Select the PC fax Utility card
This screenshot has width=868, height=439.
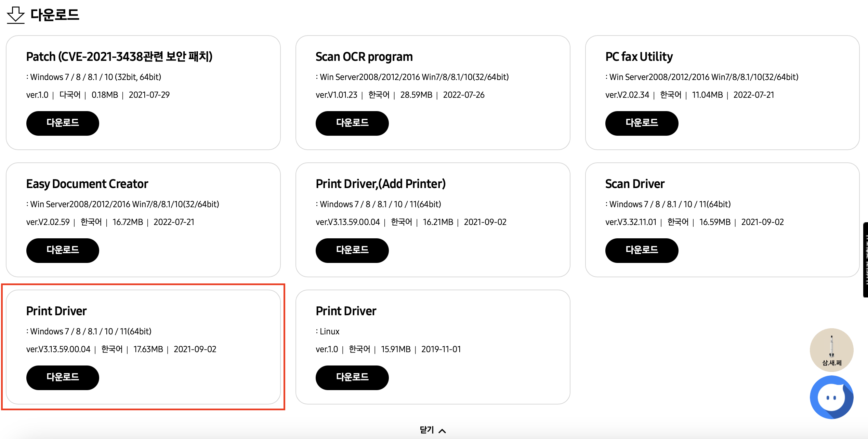coord(639,56)
